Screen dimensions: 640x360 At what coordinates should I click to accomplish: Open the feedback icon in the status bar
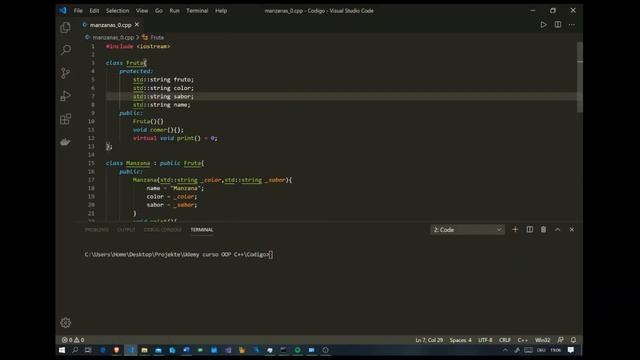[x=560, y=340]
